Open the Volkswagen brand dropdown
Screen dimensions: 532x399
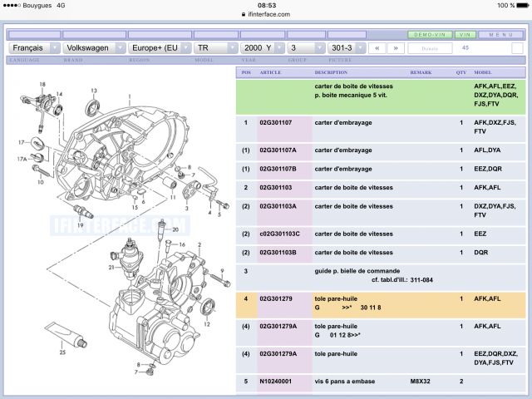coord(94,48)
